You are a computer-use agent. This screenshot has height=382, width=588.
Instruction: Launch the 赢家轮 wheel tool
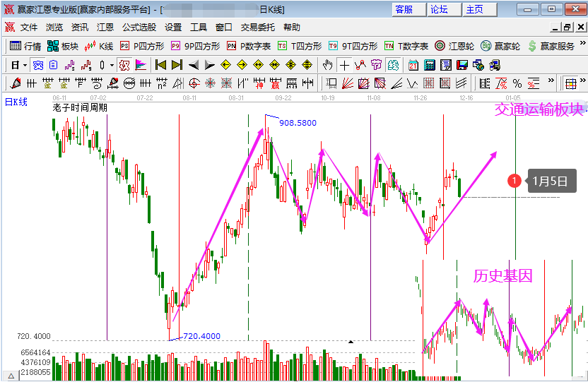(x=500, y=46)
